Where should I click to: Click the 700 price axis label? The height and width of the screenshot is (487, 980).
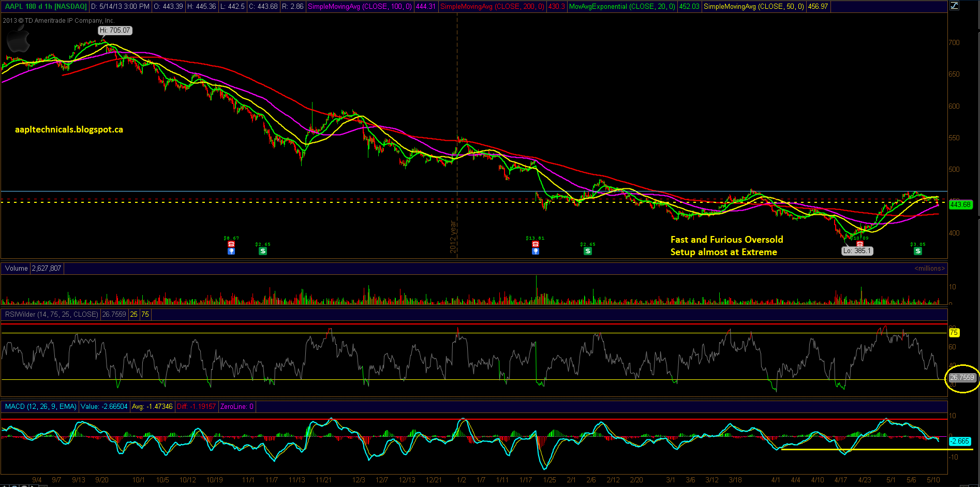(x=954, y=42)
